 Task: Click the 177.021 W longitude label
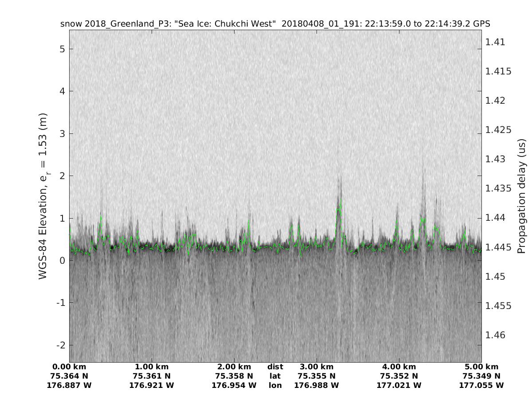click(x=399, y=385)
